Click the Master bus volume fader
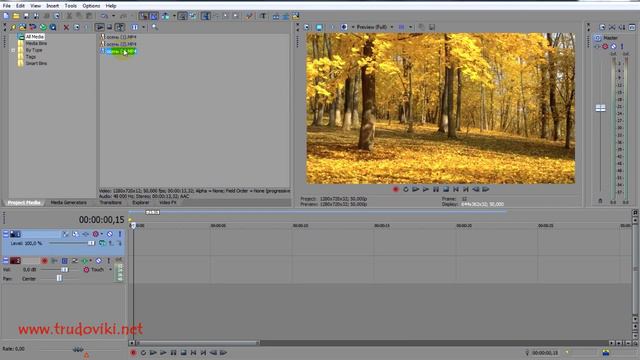The height and width of the screenshot is (360, 640). coord(600,108)
